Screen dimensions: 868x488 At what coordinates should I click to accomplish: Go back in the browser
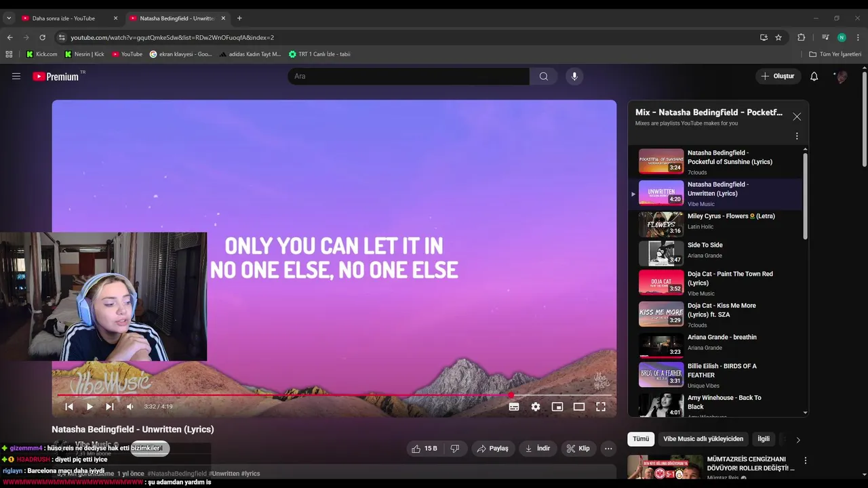(9, 37)
